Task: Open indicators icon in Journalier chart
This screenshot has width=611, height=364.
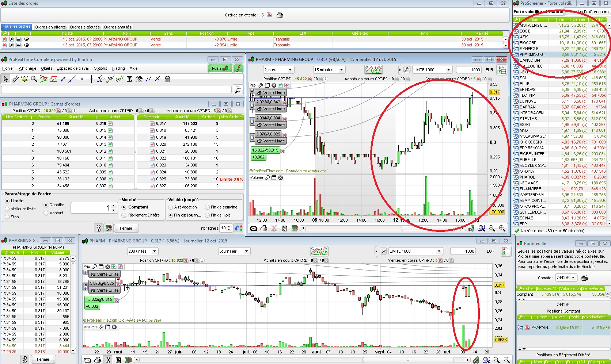Action: [319, 251]
